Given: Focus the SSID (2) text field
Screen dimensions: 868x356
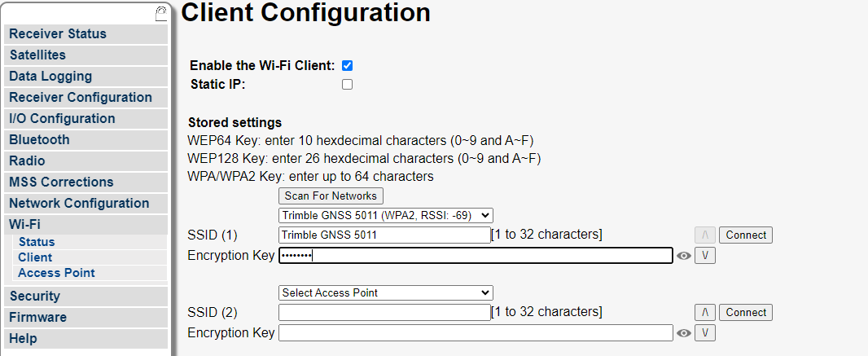Looking at the screenshot, I should [x=384, y=312].
